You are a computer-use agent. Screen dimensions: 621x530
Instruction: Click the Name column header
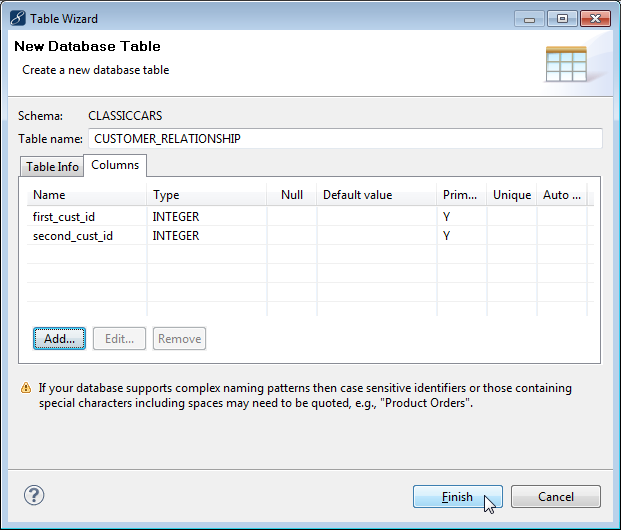click(x=49, y=195)
